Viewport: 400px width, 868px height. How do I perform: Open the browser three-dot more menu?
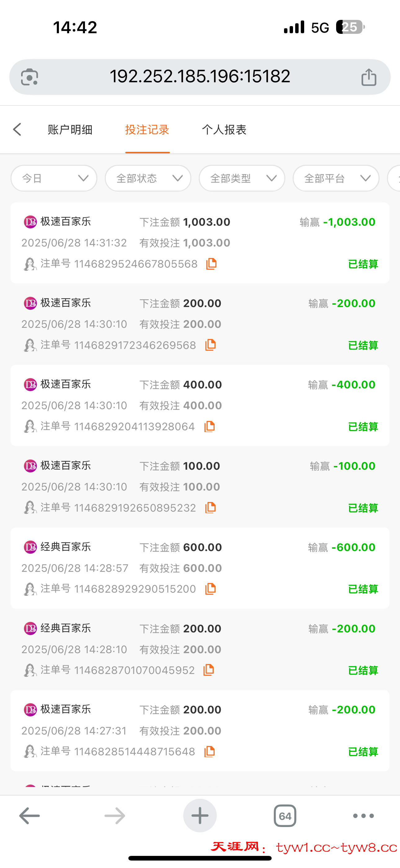coord(363,816)
